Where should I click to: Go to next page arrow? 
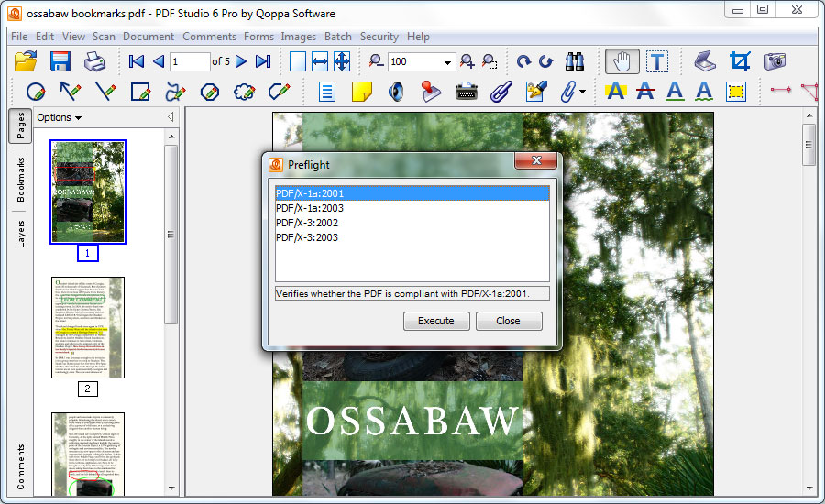click(x=241, y=61)
